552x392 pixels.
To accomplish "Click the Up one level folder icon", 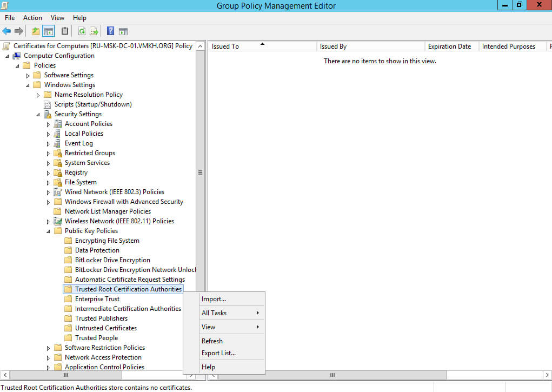I will pos(36,31).
